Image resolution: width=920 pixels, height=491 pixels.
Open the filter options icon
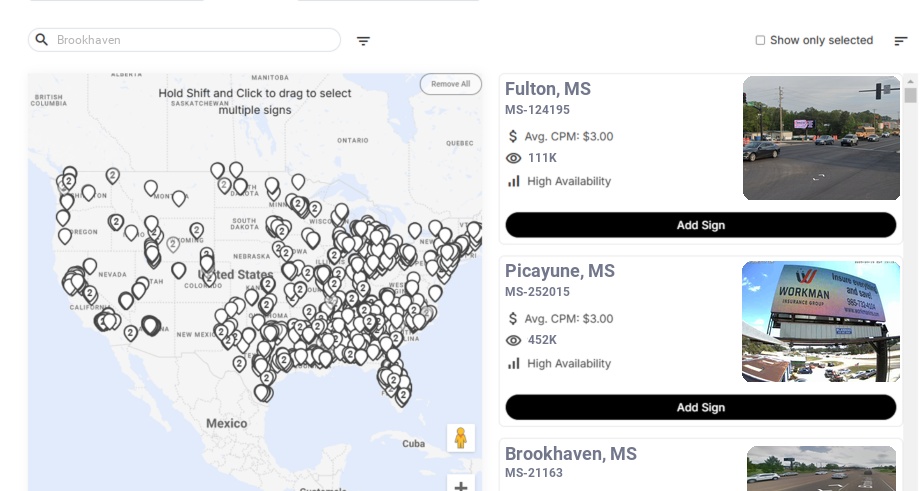[x=363, y=41]
